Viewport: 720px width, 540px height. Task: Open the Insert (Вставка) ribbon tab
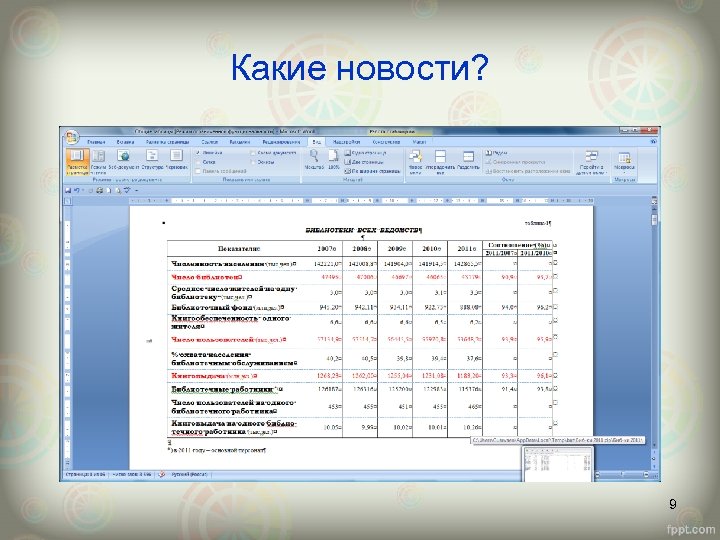tap(125, 142)
